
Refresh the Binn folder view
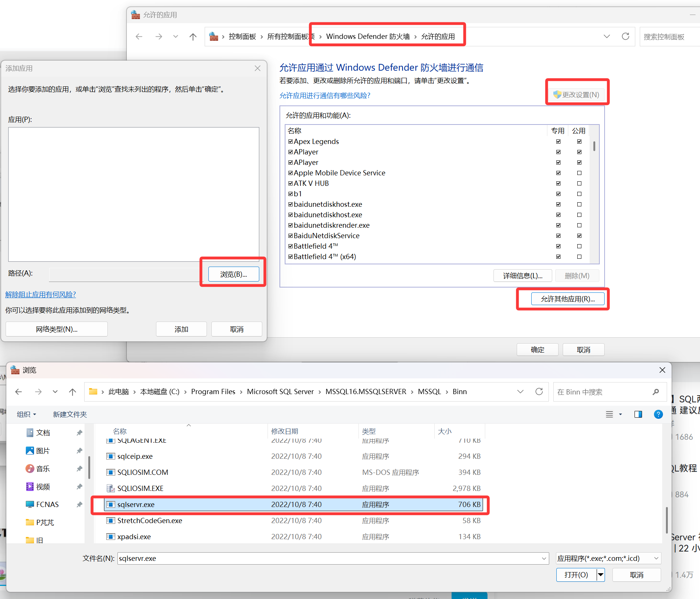tap(539, 391)
